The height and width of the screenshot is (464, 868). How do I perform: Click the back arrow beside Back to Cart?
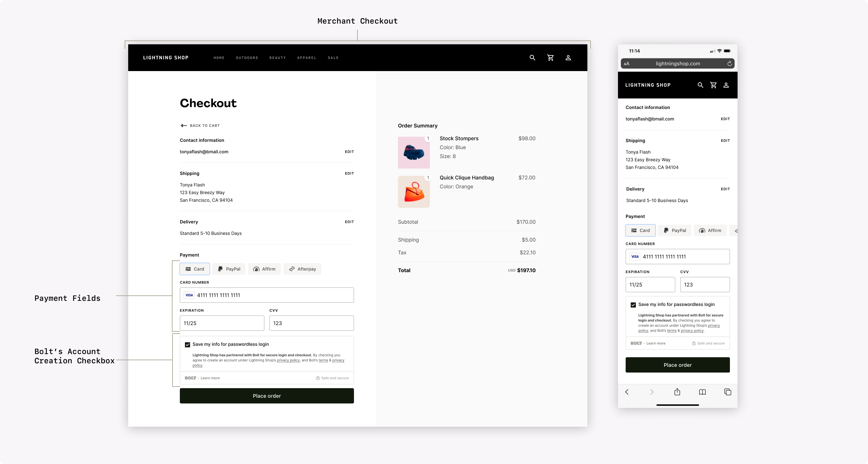point(184,126)
